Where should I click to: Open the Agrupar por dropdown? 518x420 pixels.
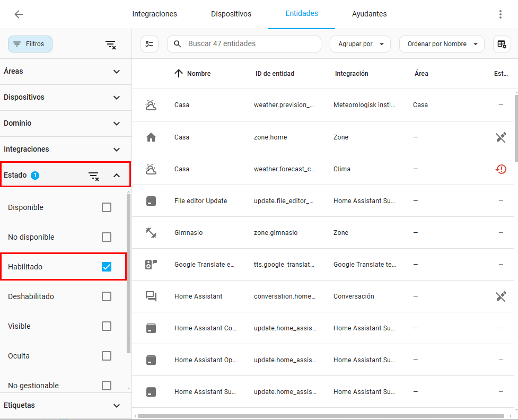[x=360, y=44]
